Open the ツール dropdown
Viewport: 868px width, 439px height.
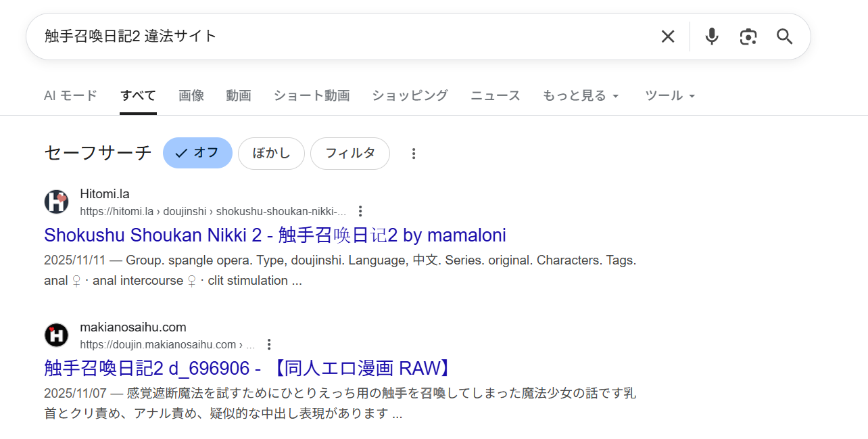coord(670,95)
